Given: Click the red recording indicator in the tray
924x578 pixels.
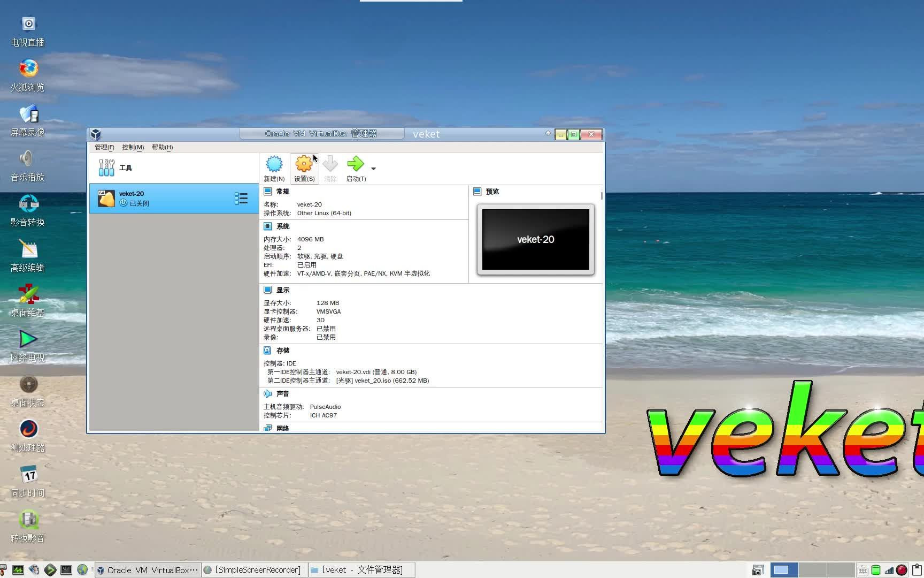Looking at the screenshot, I should point(902,570).
